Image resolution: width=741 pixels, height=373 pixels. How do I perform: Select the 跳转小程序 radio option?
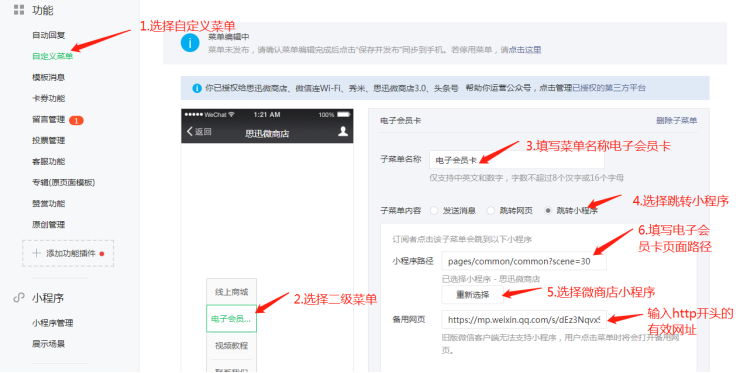pos(548,210)
